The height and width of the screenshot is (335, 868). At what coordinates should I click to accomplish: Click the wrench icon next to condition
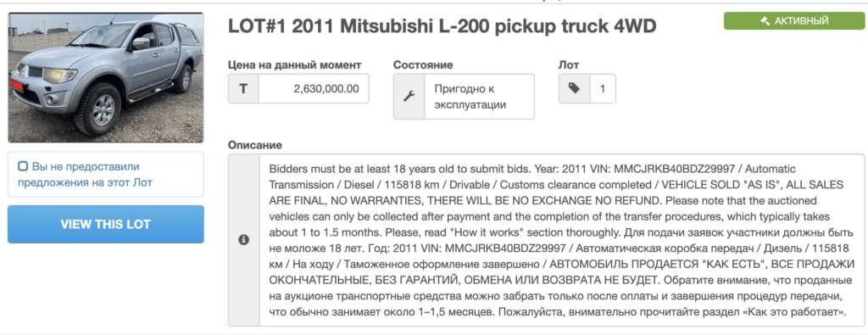tap(409, 97)
